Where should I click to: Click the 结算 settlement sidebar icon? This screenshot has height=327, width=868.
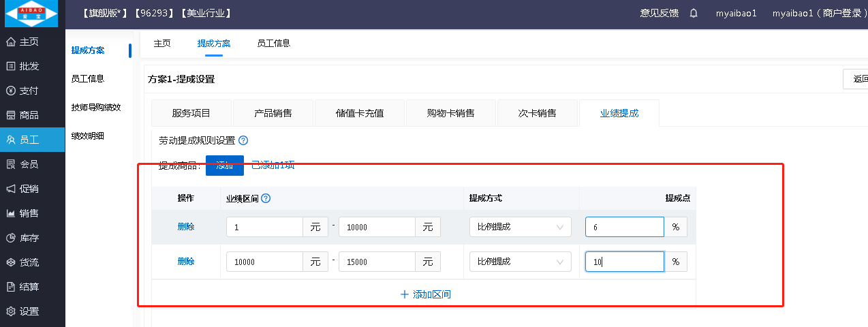(x=10, y=287)
